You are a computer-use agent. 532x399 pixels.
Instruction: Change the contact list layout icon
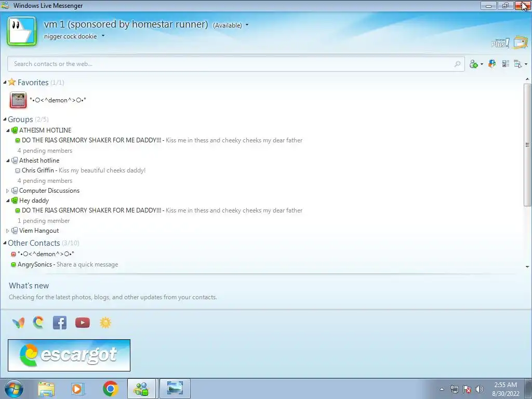tap(506, 63)
